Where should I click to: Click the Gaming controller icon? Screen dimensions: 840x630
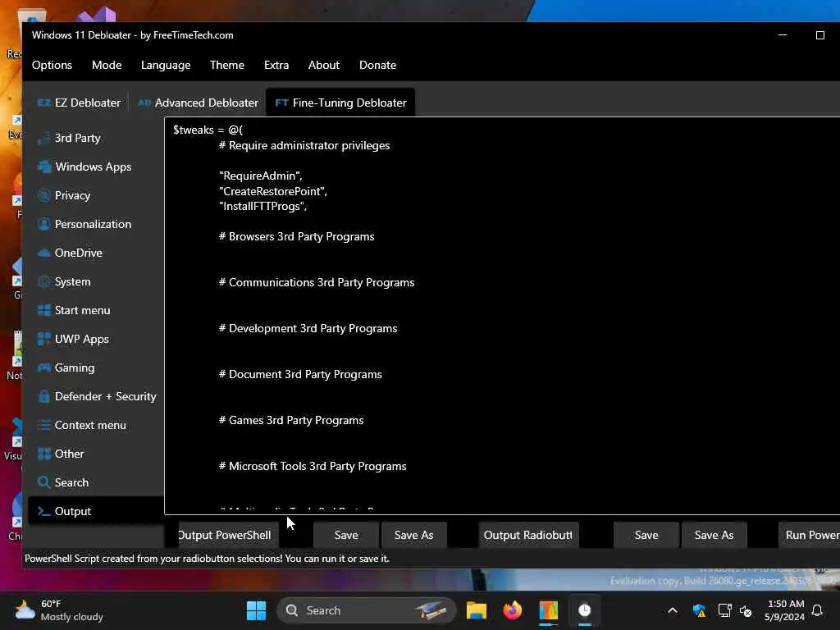[44, 367]
